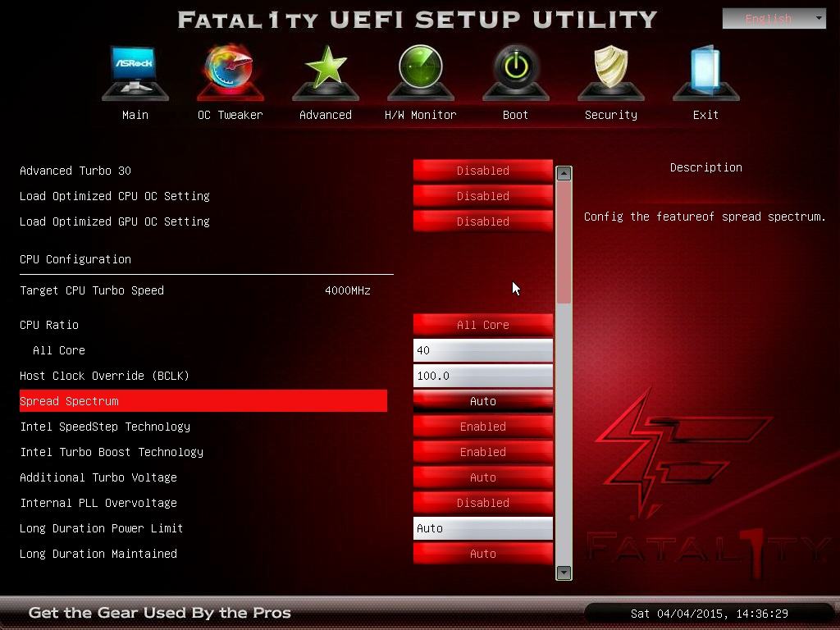Screen dimensions: 840x630
Task: Select the Advanced Turbo 30 row label
Action: tap(75, 171)
